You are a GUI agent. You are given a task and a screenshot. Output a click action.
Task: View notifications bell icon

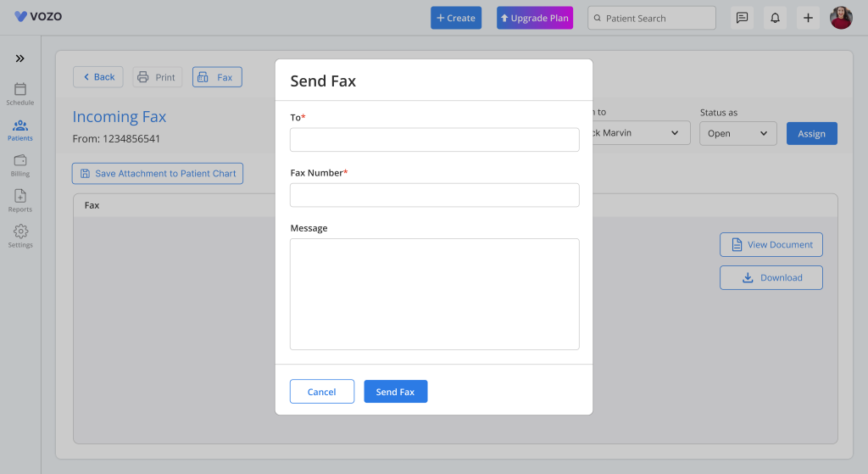pos(775,18)
